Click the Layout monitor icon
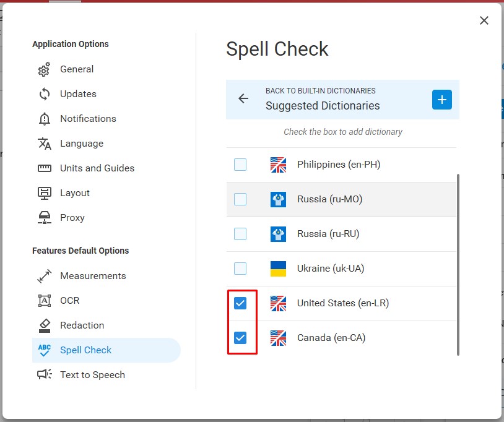Image resolution: width=504 pixels, height=422 pixels. pyautogui.click(x=45, y=193)
